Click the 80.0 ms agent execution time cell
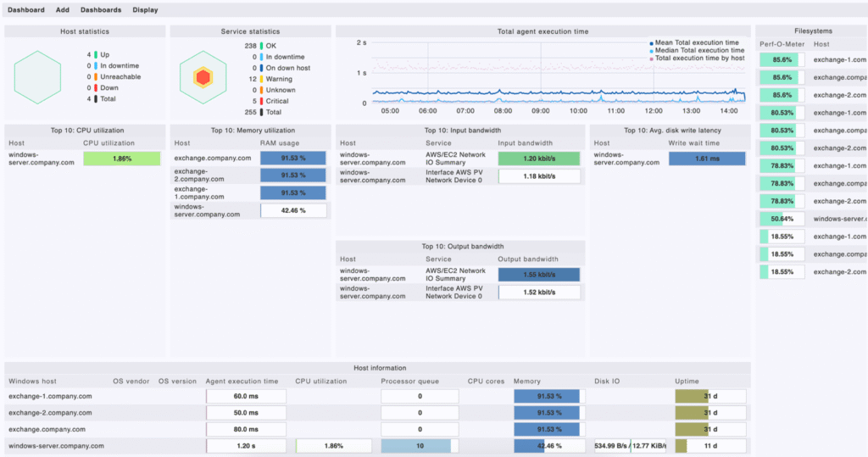 point(246,429)
